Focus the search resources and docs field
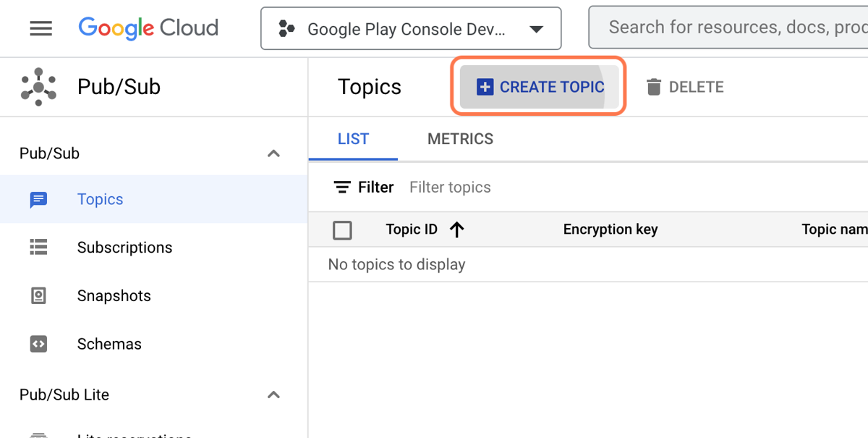The width and height of the screenshot is (868, 438). [x=728, y=28]
